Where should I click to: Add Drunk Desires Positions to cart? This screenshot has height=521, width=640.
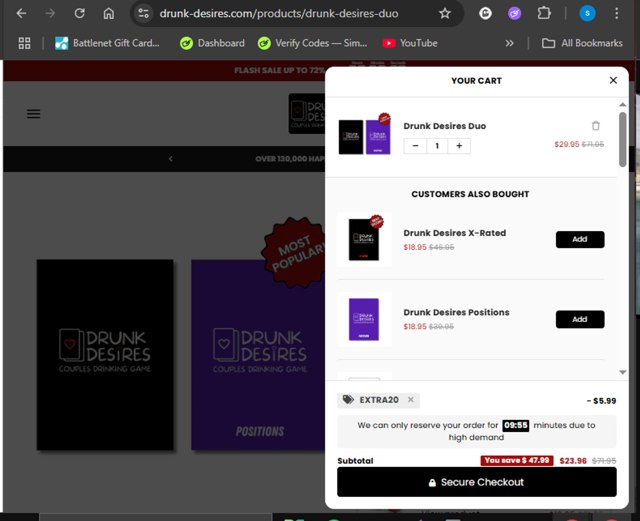tap(580, 319)
